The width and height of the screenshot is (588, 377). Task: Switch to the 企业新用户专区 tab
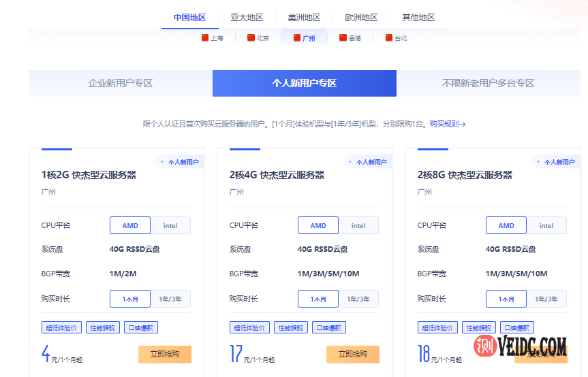click(121, 83)
